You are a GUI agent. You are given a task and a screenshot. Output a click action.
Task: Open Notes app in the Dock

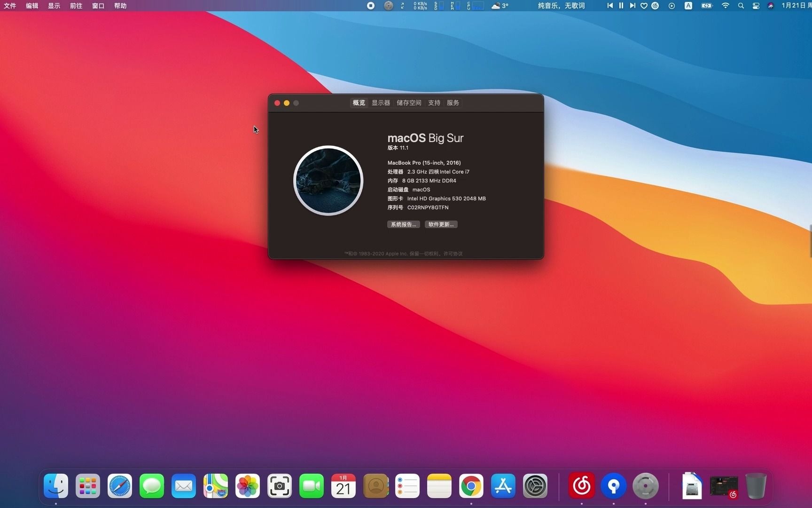[439, 486]
